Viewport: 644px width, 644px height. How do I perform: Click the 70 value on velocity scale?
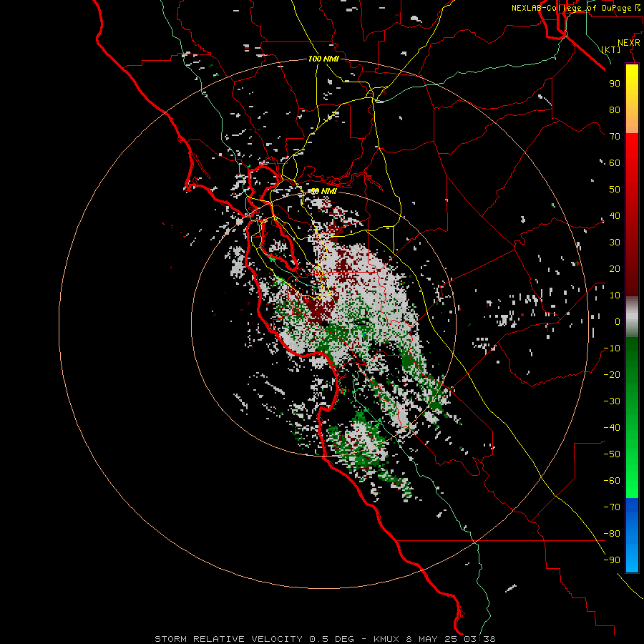pos(615,137)
